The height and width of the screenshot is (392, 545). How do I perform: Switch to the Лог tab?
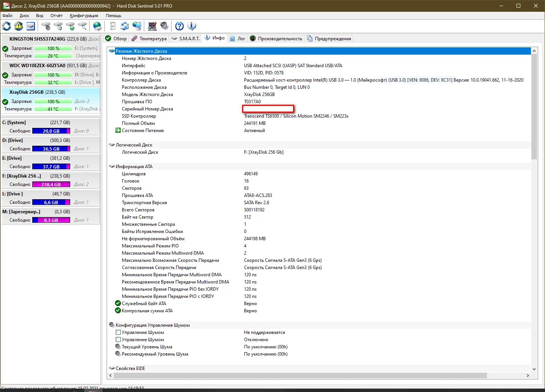click(x=238, y=39)
